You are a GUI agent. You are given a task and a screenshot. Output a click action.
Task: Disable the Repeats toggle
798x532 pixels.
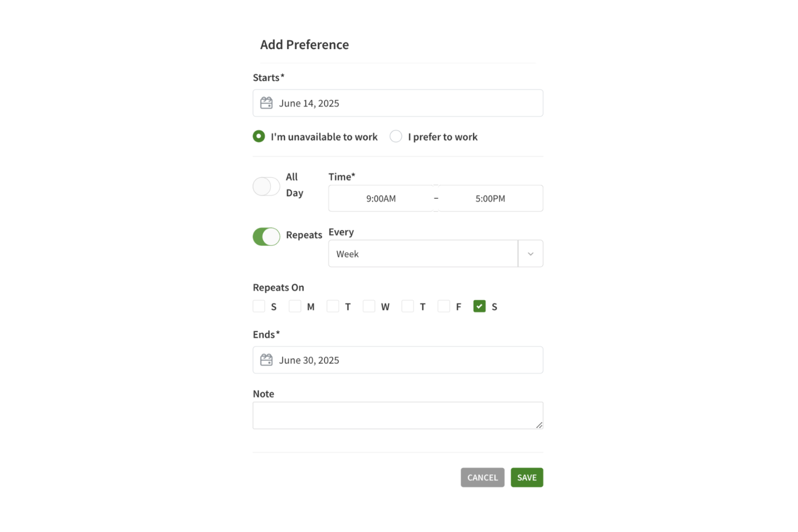coord(266,236)
